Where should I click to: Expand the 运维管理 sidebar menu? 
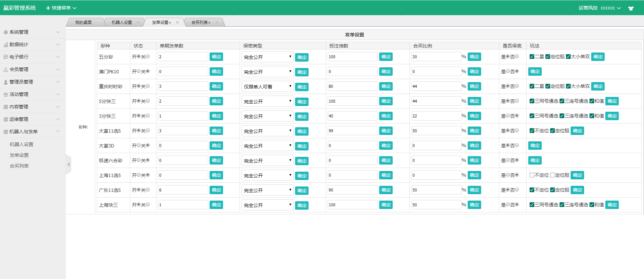pos(32,119)
